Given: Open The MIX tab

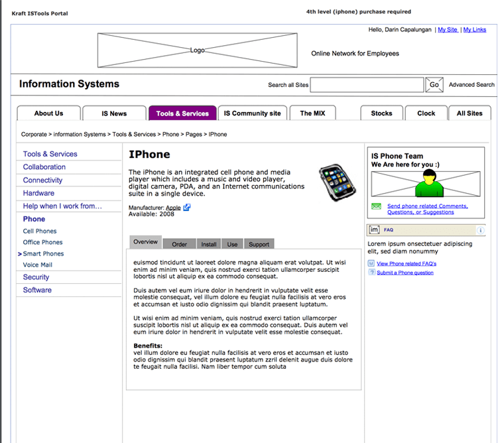Looking at the screenshot, I should click(313, 113).
